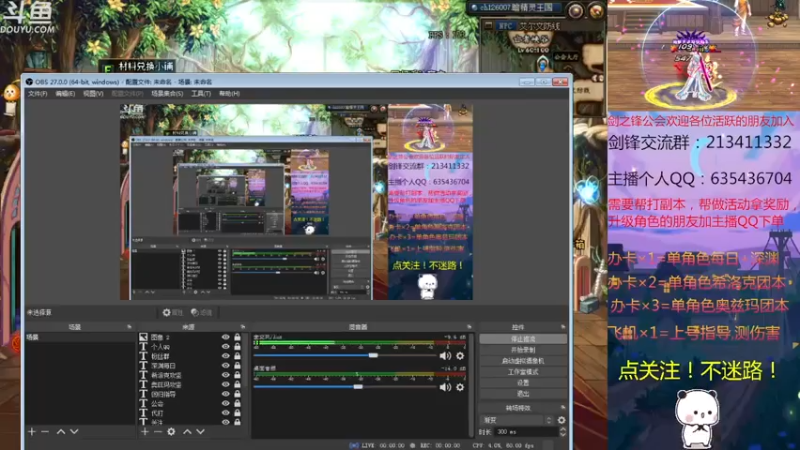
Task: Remove scene with the minus icon
Action: point(45,432)
